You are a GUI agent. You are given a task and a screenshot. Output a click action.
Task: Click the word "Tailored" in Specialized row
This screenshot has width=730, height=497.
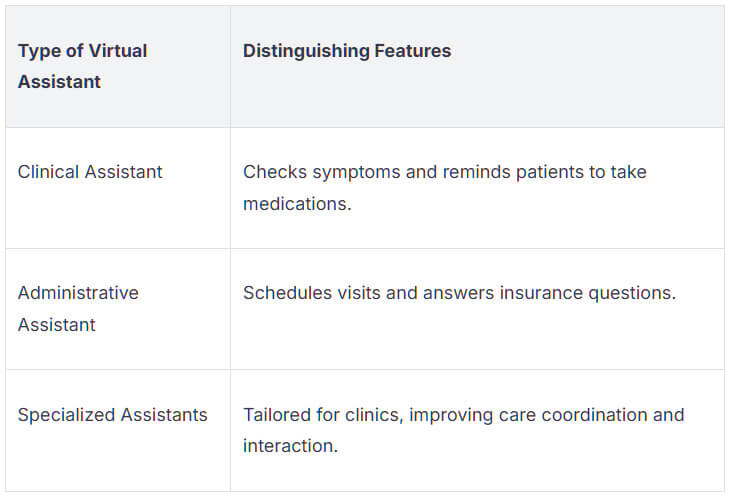click(x=276, y=414)
